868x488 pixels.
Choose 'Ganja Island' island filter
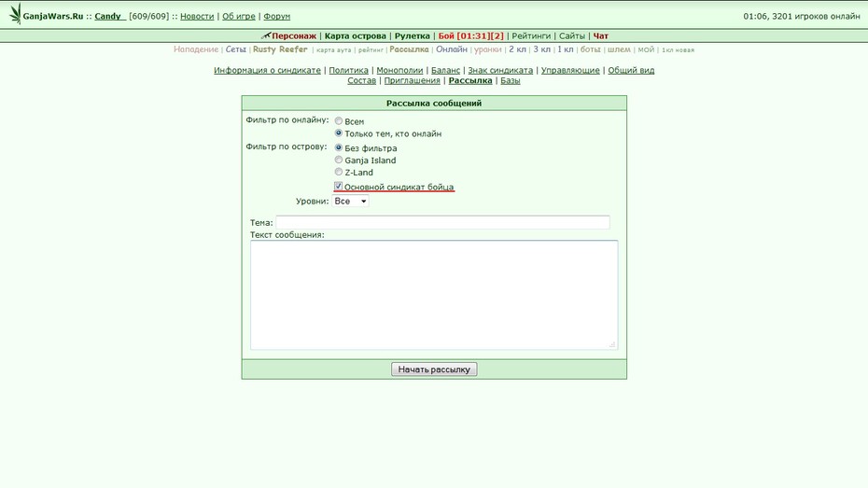338,160
